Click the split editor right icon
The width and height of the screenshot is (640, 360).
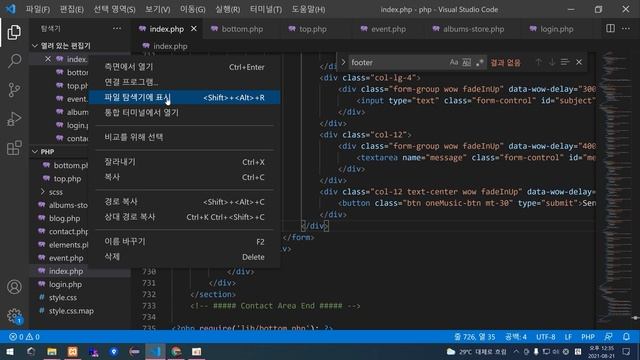(610, 29)
